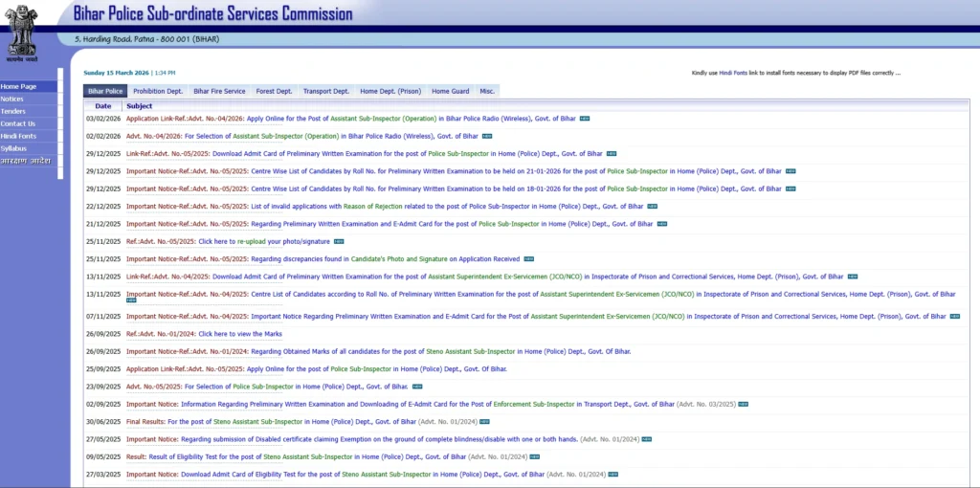The image size is (980, 488).
Task: Click the new badge after the Enforcement Sub-Inspector notice
Action: click(x=743, y=404)
